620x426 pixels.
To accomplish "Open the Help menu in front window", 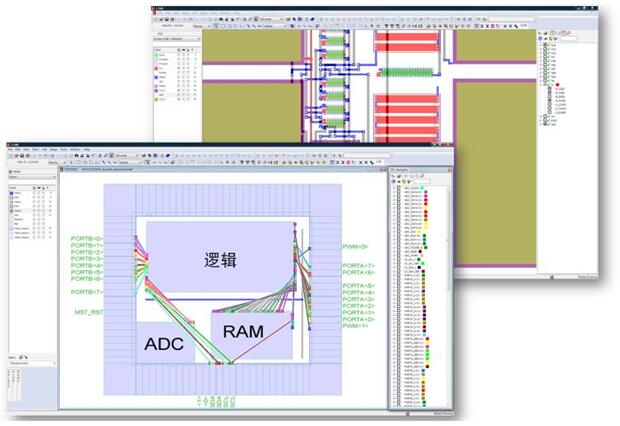I will (86, 149).
